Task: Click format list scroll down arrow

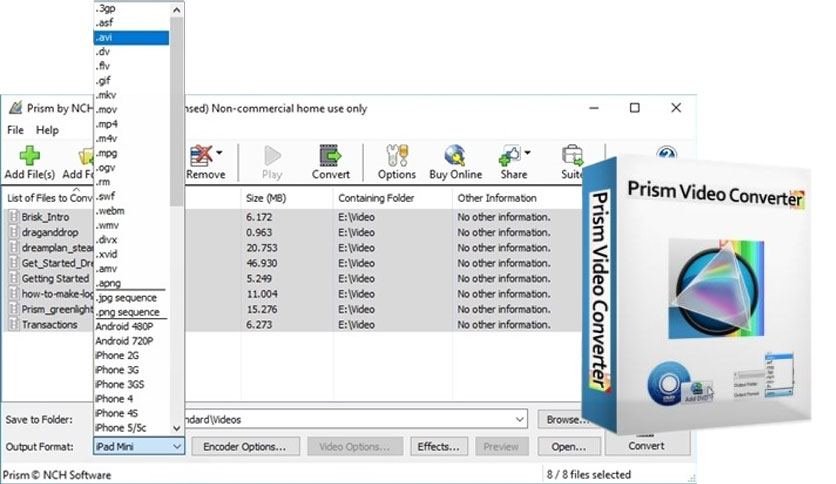Action: click(177, 428)
